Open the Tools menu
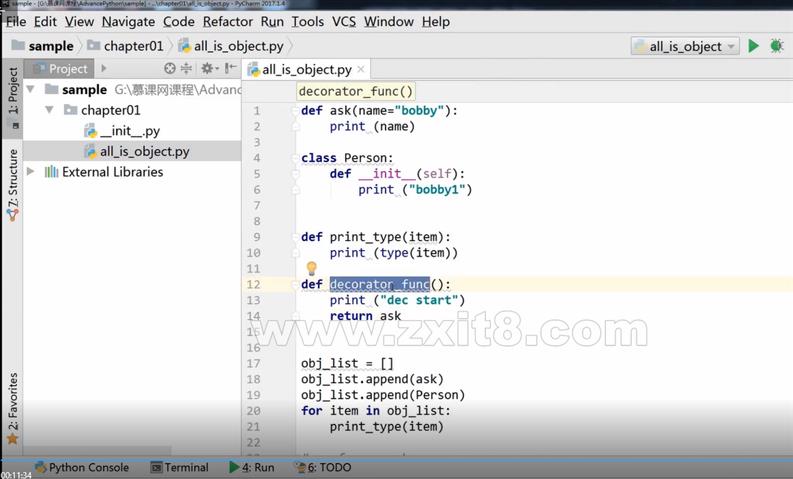 tap(307, 22)
